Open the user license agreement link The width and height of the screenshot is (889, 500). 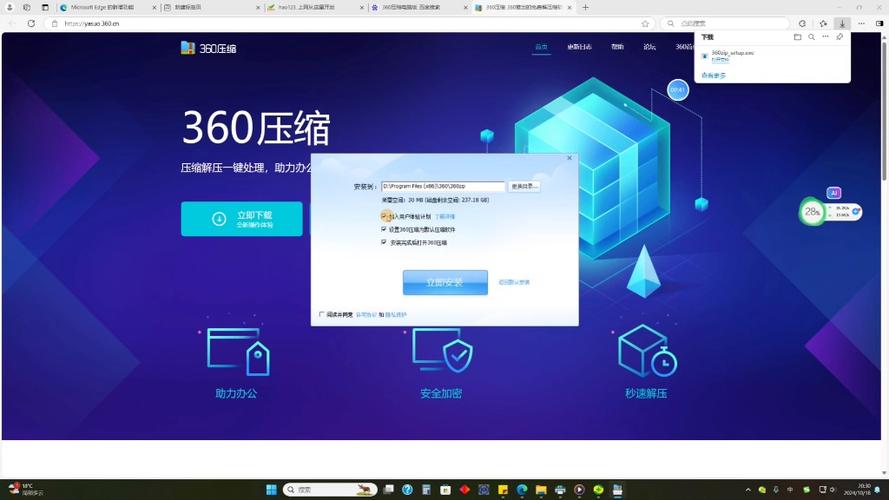tap(366, 315)
